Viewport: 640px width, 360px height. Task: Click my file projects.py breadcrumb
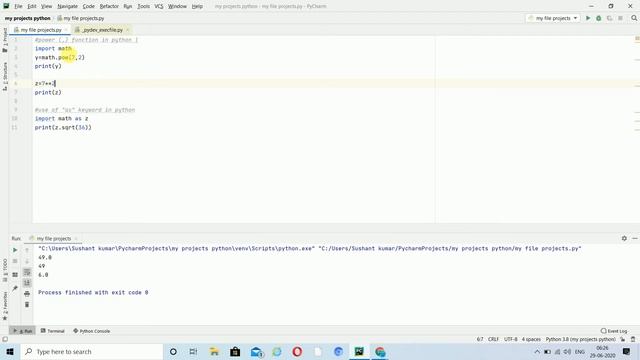(x=81, y=18)
